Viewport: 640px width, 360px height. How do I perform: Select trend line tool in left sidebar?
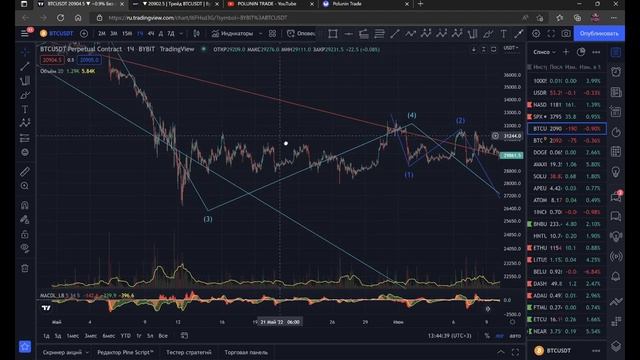(x=25, y=66)
